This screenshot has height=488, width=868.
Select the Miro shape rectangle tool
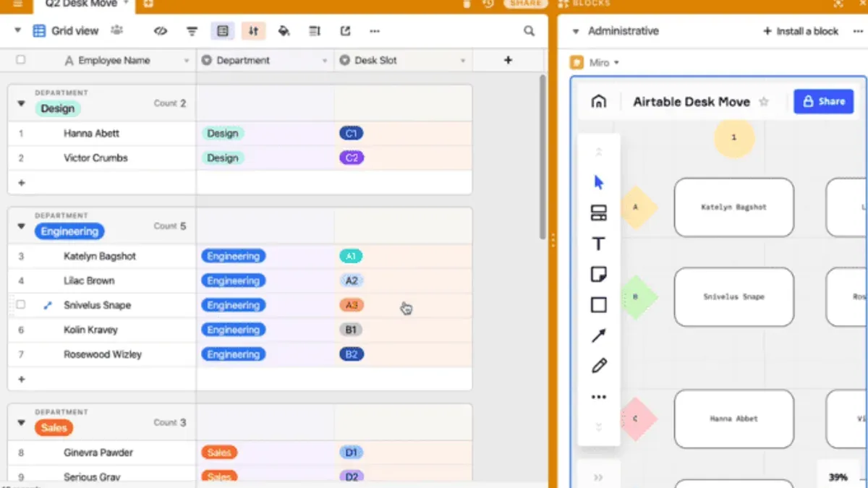pos(599,305)
